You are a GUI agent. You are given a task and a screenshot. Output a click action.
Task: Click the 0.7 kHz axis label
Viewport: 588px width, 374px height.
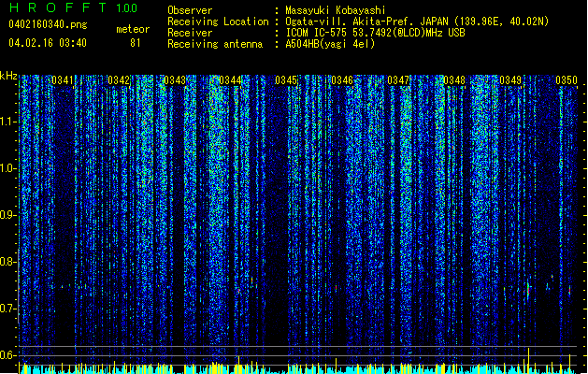tap(8, 309)
